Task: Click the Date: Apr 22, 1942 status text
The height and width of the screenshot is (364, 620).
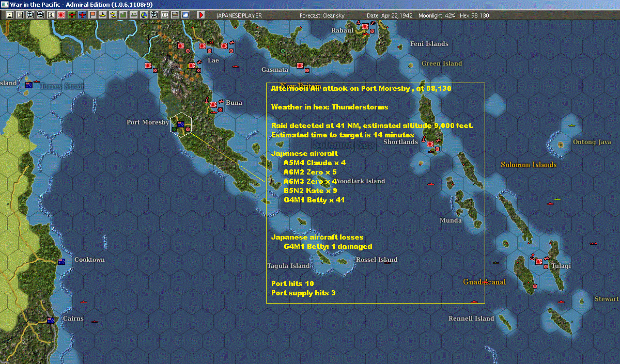Action: pos(390,15)
